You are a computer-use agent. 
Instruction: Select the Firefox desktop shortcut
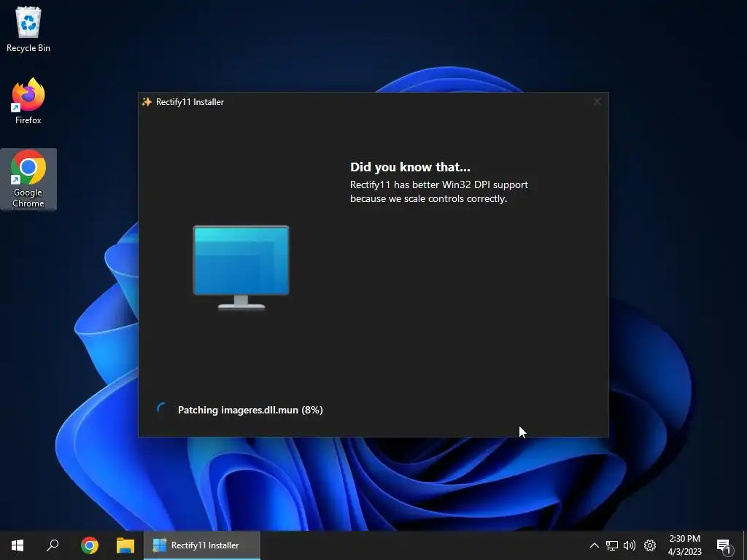28,102
